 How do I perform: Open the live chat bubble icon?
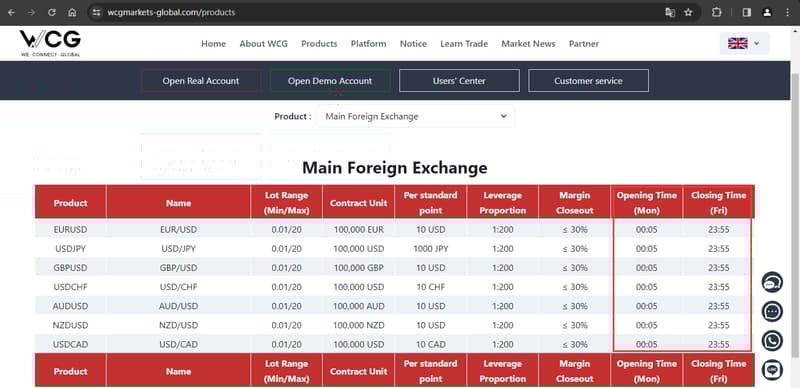pos(772,311)
